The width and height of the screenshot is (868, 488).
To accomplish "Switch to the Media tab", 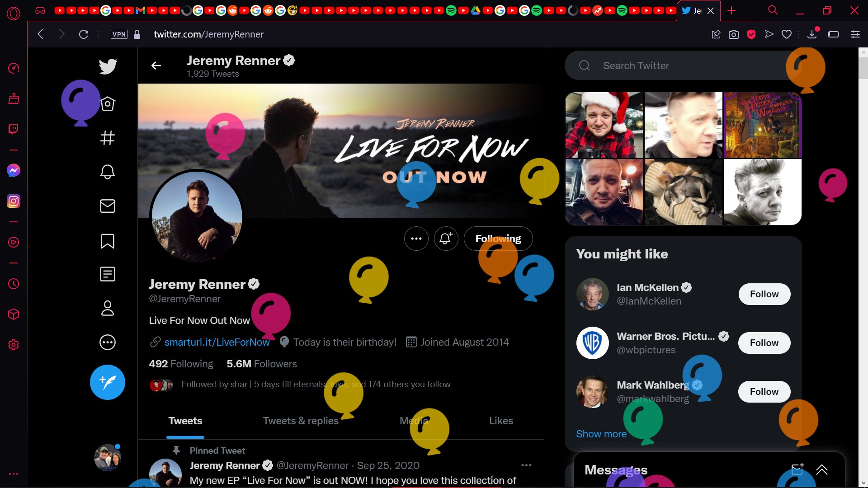I will pos(414,421).
